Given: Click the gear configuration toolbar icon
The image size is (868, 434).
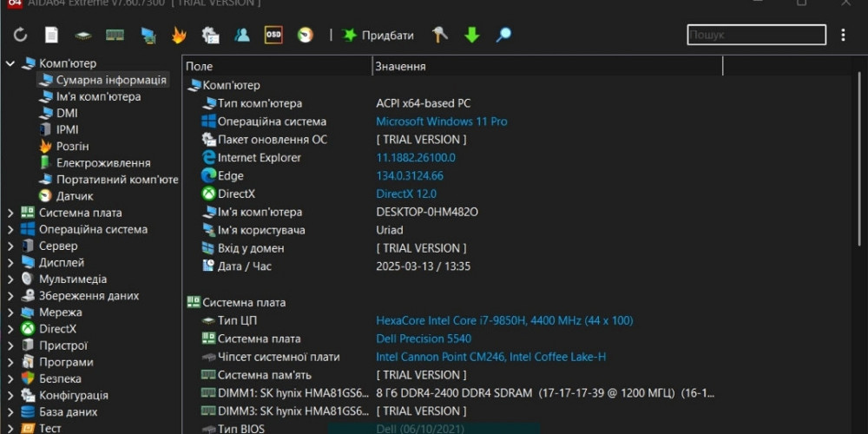Looking at the screenshot, I should coord(210,35).
